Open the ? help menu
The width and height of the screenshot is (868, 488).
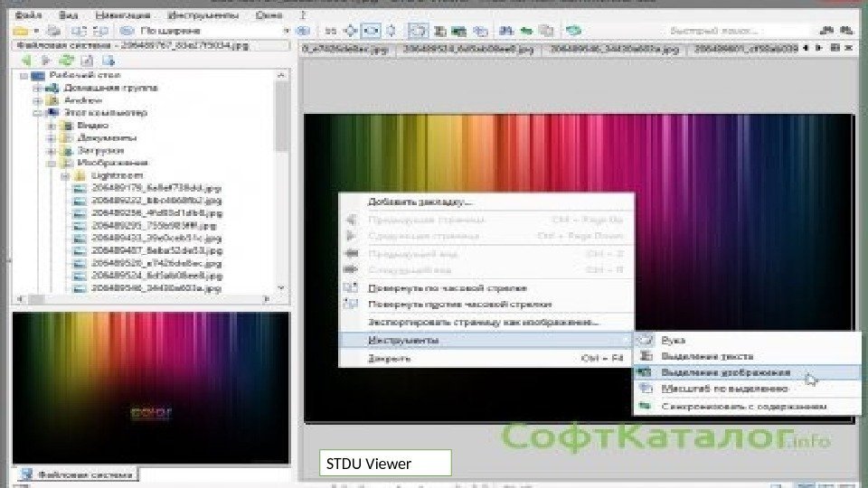[x=303, y=15]
